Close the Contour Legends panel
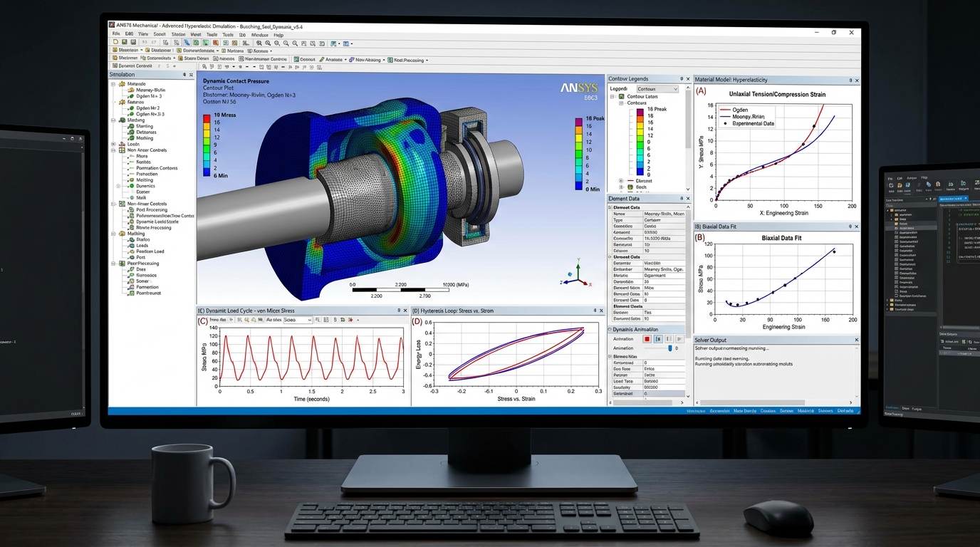 point(688,79)
